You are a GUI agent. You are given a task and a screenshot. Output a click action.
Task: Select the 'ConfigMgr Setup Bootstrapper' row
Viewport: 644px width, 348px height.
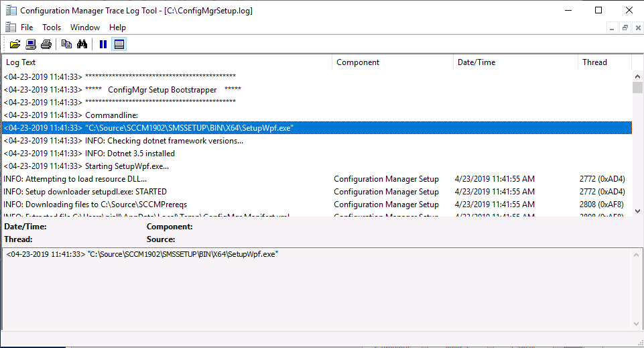[x=317, y=90]
